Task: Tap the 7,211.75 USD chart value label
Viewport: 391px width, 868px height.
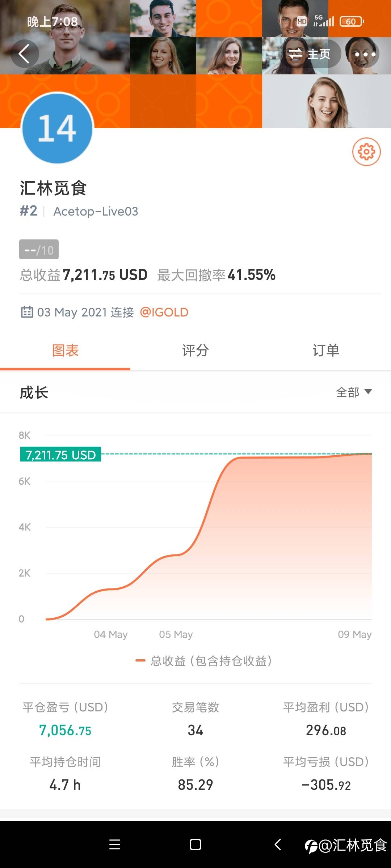Action: [x=60, y=455]
